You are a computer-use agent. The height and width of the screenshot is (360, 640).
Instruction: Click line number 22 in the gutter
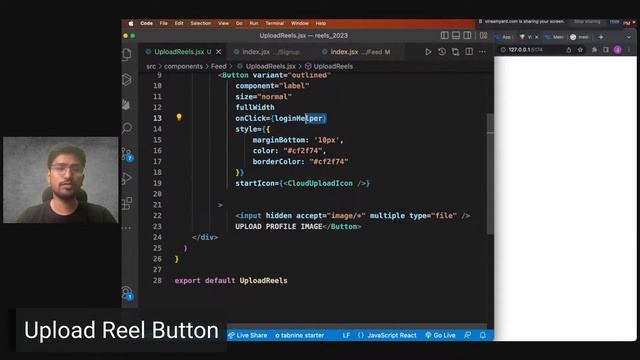157,216
